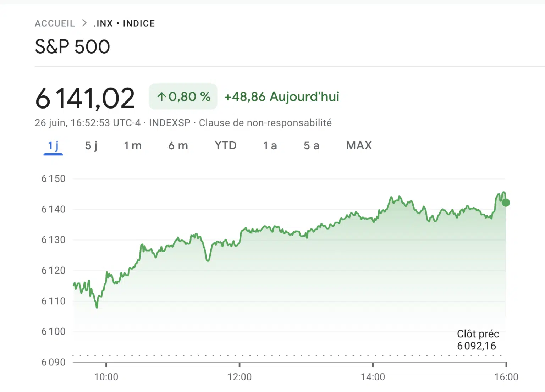
Task: Click the chart at the 14:00 tick
Action: click(373, 364)
